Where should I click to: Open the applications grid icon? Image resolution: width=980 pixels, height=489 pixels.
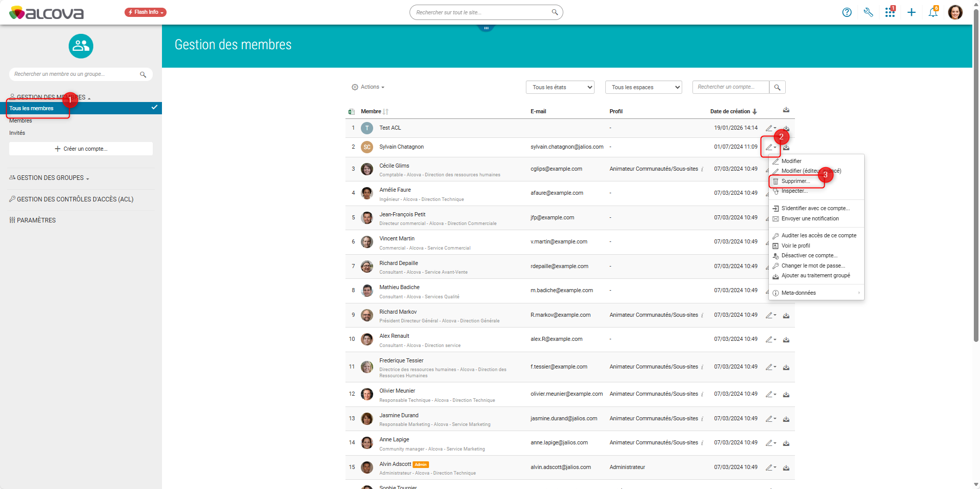(x=890, y=12)
